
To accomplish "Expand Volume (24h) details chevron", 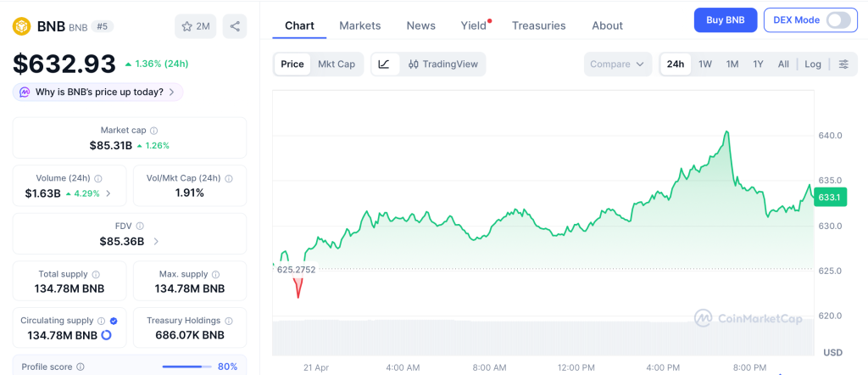I will click(108, 193).
